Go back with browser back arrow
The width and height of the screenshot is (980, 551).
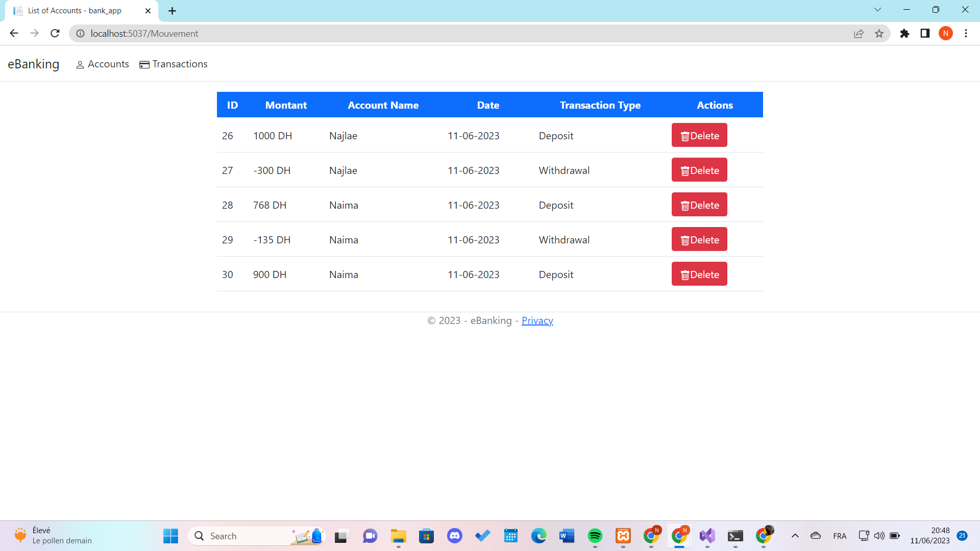pos(14,33)
